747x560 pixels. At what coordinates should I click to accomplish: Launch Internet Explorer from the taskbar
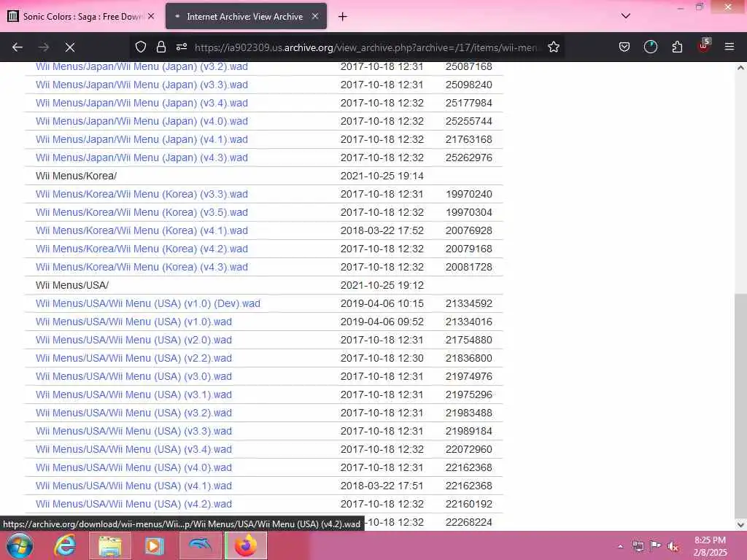65,545
